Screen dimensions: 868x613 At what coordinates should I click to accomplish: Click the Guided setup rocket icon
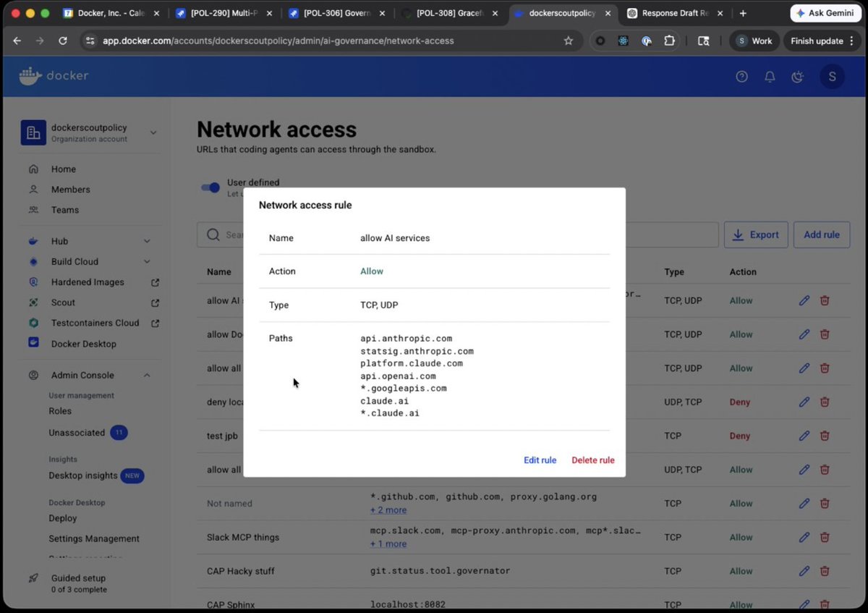(33, 578)
